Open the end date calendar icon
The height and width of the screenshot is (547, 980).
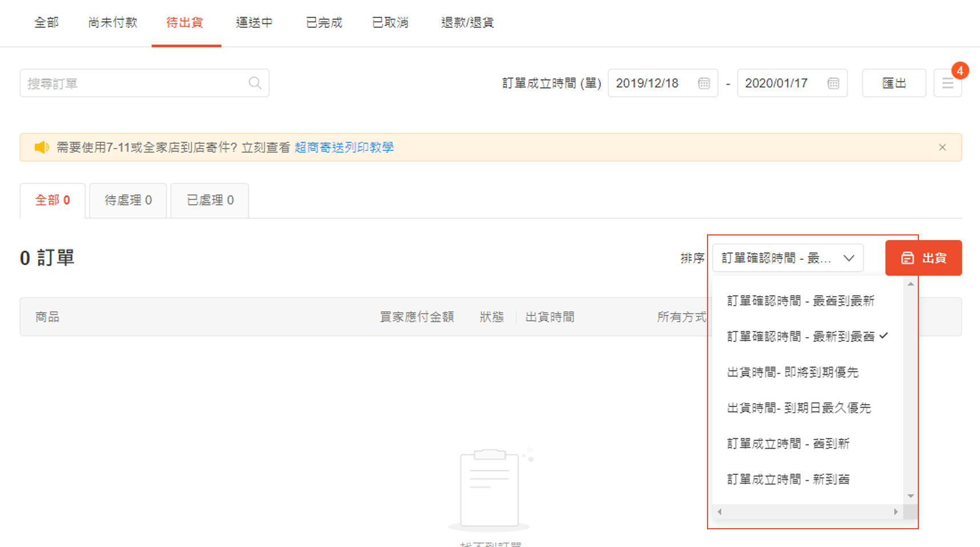click(833, 83)
